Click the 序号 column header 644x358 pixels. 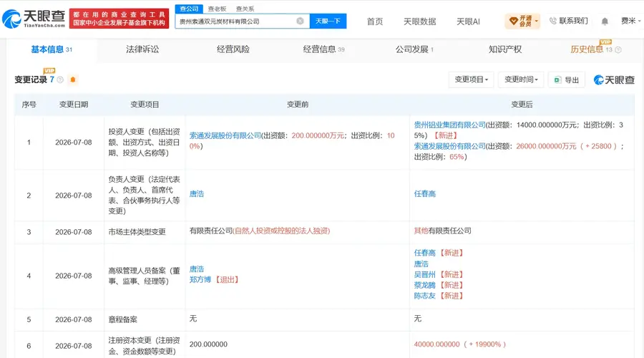tap(29, 105)
